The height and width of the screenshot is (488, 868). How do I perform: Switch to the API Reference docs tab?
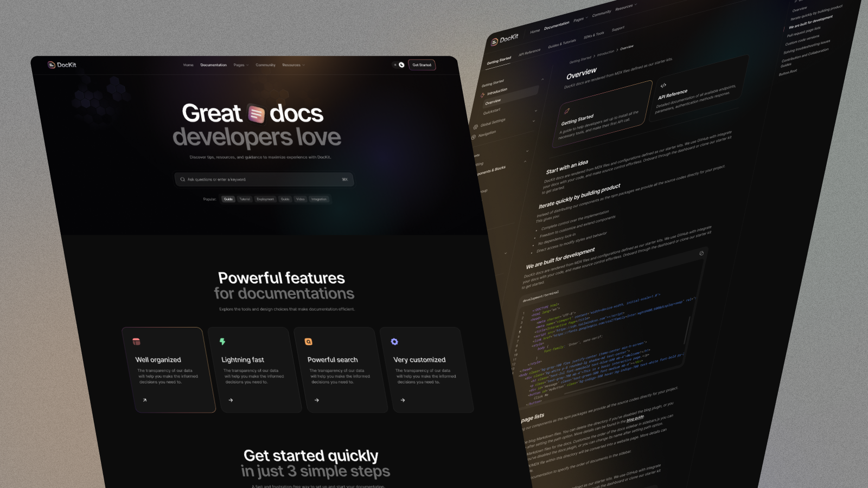(529, 52)
